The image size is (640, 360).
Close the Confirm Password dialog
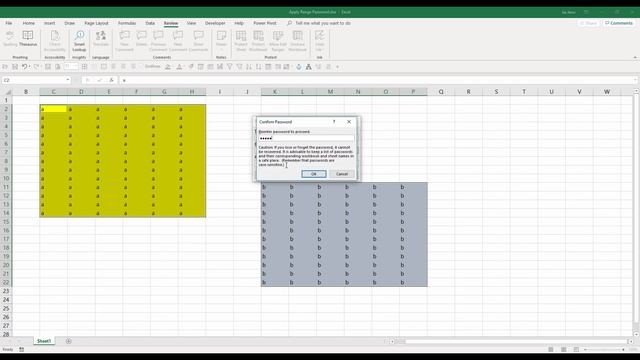pyautogui.click(x=349, y=122)
